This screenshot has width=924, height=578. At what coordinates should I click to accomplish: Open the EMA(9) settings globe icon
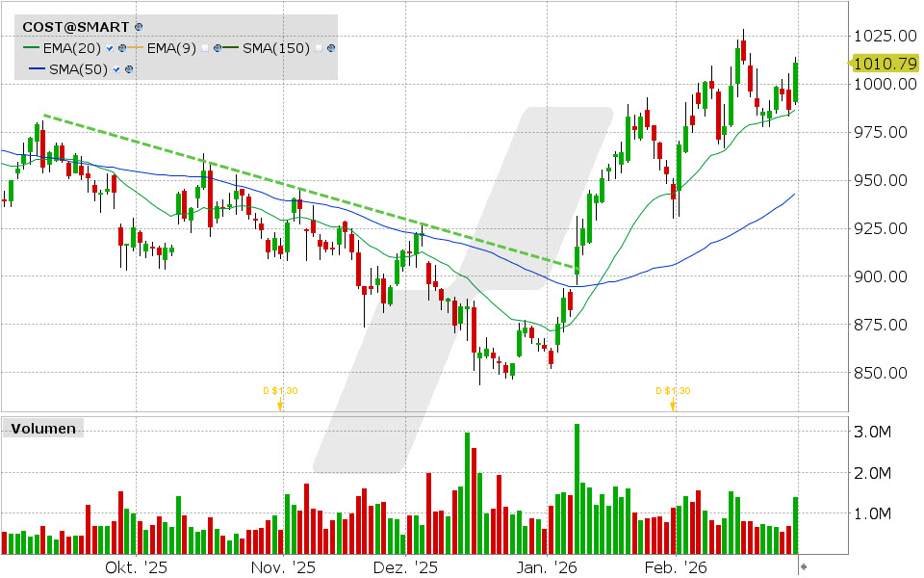[x=218, y=48]
